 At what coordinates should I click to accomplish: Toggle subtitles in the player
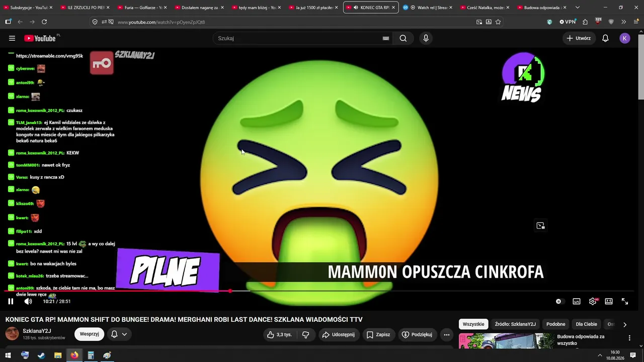click(577, 301)
